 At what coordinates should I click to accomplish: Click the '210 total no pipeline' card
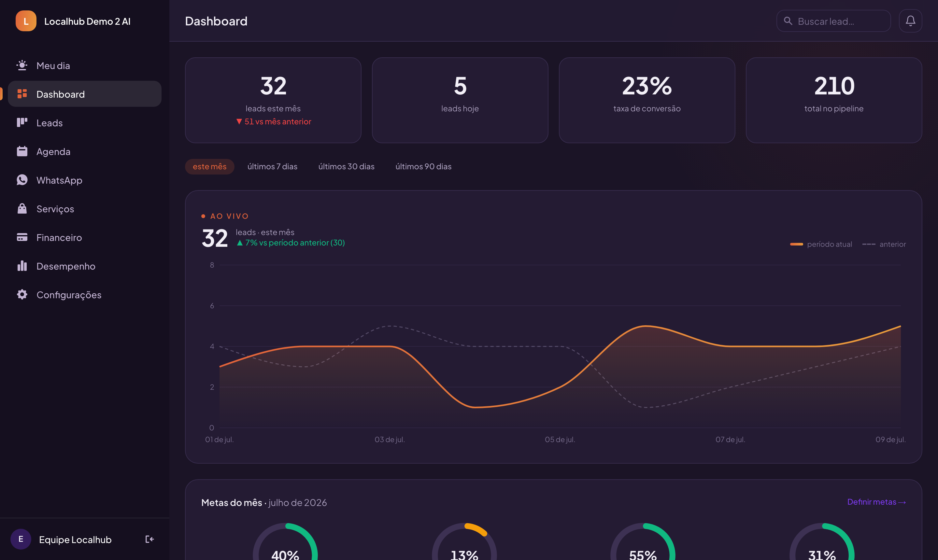point(833,100)
